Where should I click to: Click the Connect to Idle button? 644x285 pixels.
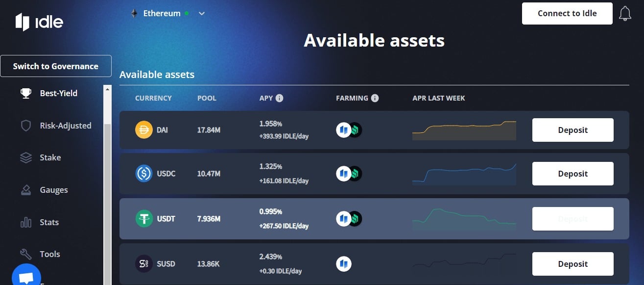point(567,13)
